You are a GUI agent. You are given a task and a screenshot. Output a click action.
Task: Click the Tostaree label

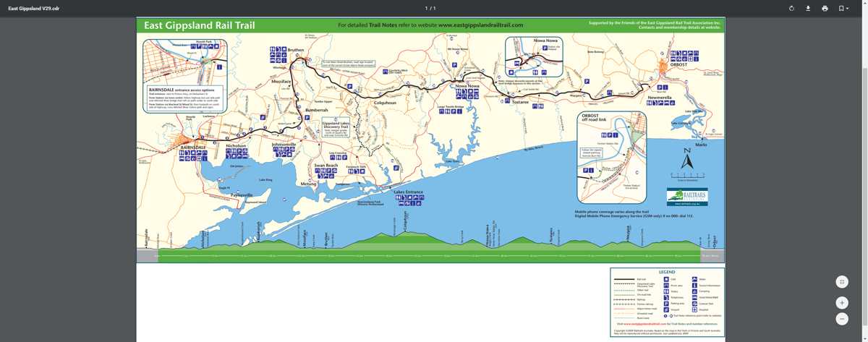coord(520,102)
